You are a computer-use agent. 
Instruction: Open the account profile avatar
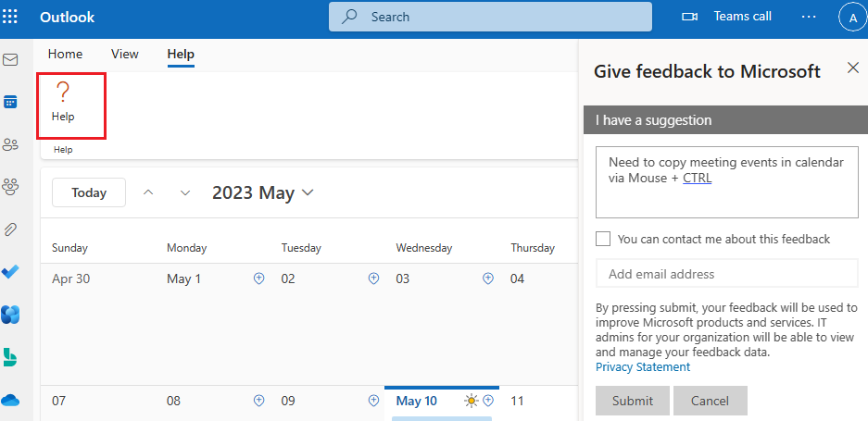click(852, 19)
